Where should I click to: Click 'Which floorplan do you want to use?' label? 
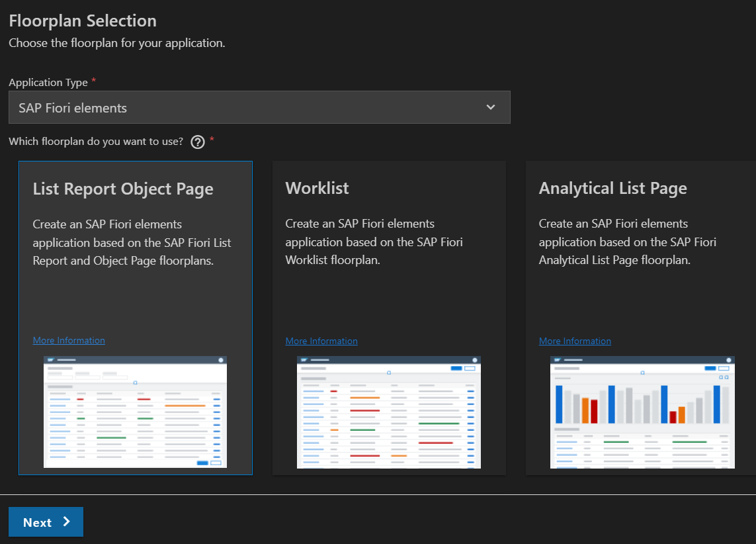coord(96,142)
